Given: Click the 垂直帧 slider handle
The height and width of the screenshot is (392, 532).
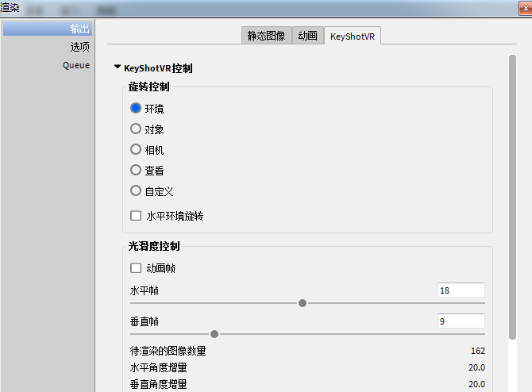Looking at the screenshot, I should click(214, 334).
